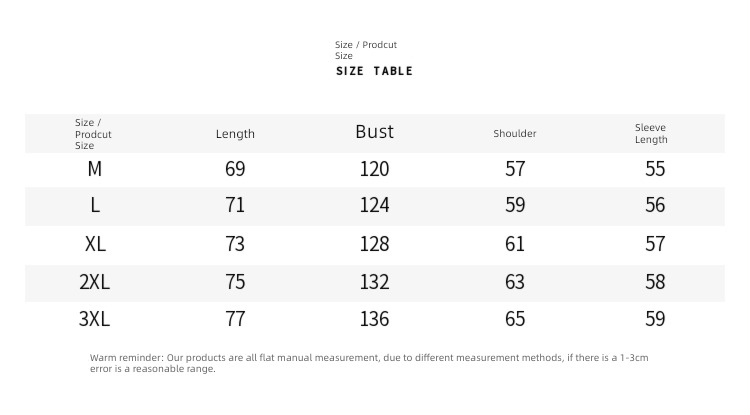The height and width of the screenshot is (415, 750).
Task: Select the bust value 124
Action: point(375,205)
